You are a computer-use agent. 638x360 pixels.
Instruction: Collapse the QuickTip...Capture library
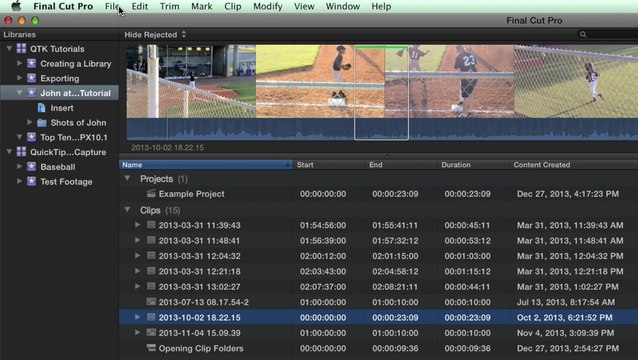coord(9,152)
